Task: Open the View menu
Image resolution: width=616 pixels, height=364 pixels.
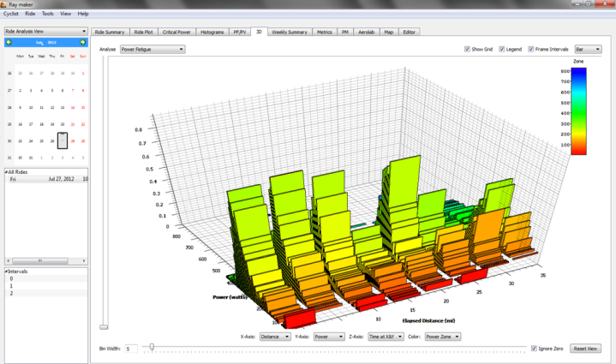Action: pyautogui.click(x=66, y=14)
